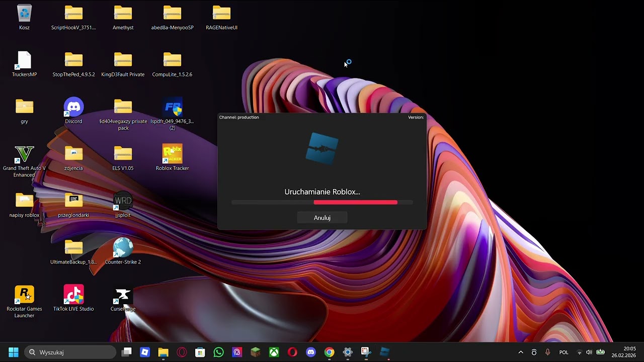This screenshot has width=644, height=362.
Task: Open Minecraft from the taskbar
Action: coord(256,352)
